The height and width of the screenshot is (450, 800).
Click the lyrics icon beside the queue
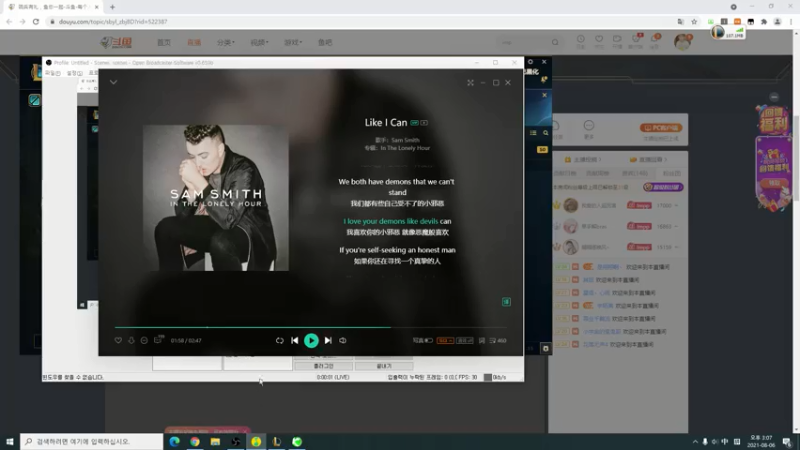482,340
